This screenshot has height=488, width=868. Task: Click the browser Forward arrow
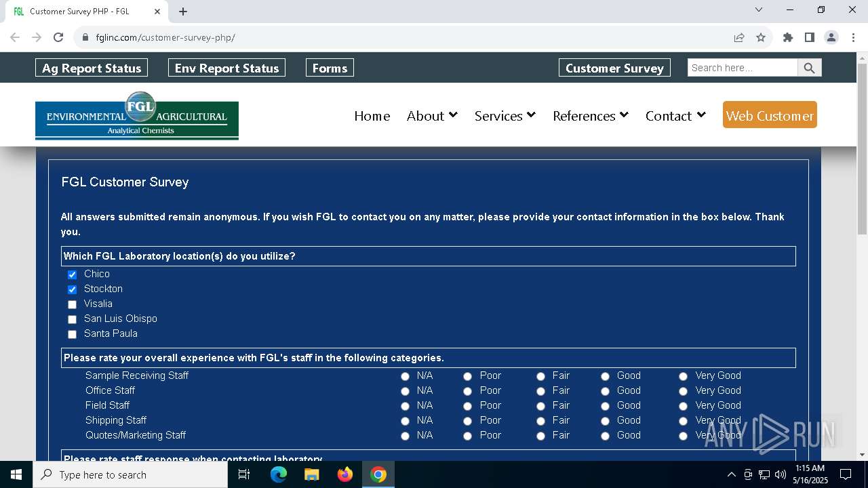(x=37, y=37)
